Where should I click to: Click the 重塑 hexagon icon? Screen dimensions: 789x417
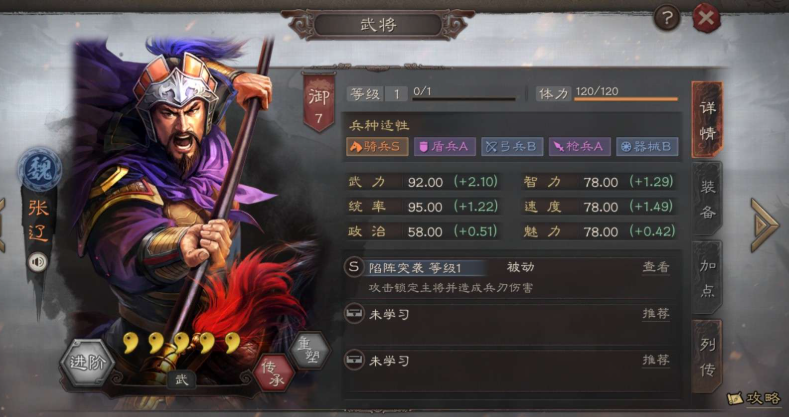(x=310, y=350)
